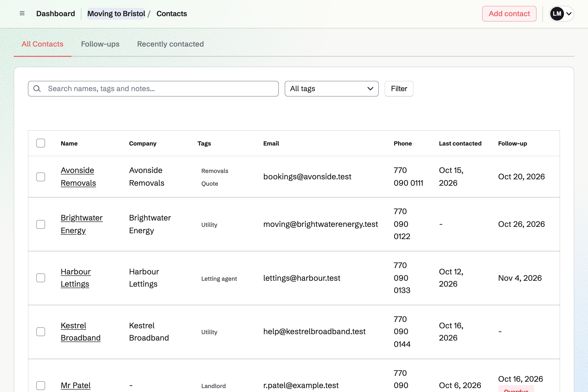Viewport: 588px width, 392px height.
Task: Check the Harbour Lettings row checkbox
Action: tap(40, 278)
